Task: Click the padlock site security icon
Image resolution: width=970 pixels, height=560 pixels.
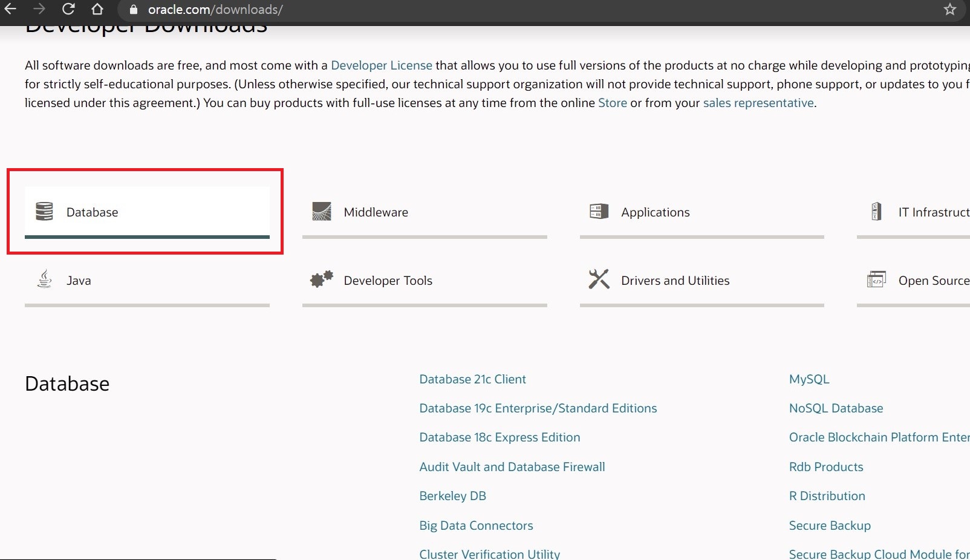Action: pyautogui.click(x=134, y=10)
